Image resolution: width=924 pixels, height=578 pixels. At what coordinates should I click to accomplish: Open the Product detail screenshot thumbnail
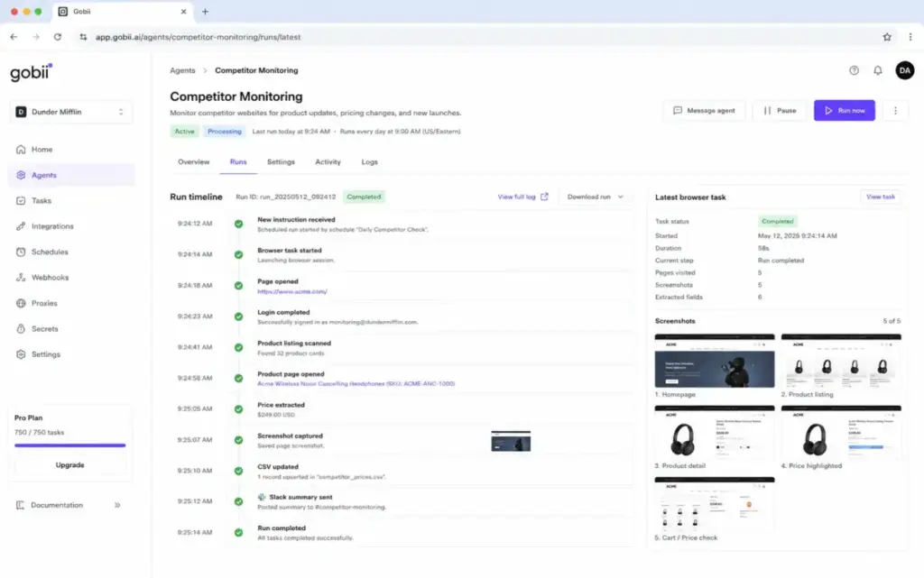[x=715, y=433]
